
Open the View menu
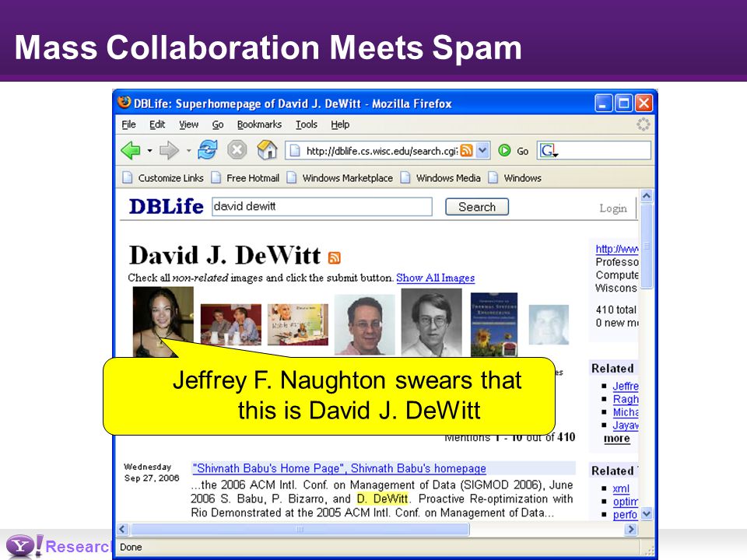188,124
